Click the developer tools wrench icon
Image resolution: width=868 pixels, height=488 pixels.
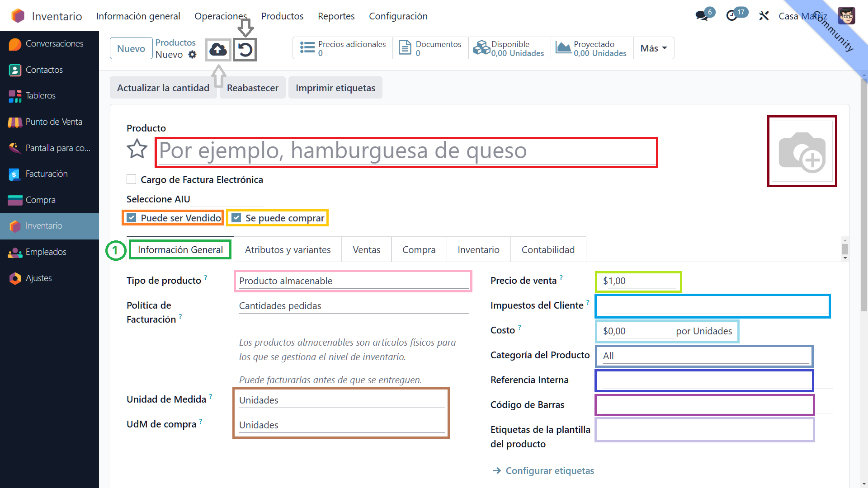point(764,16)
